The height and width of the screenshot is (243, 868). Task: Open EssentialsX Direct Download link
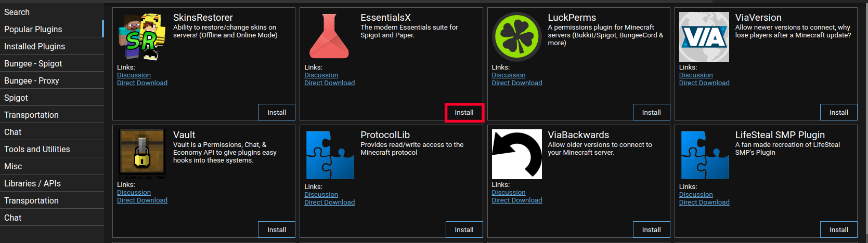[x=329, y=83]
